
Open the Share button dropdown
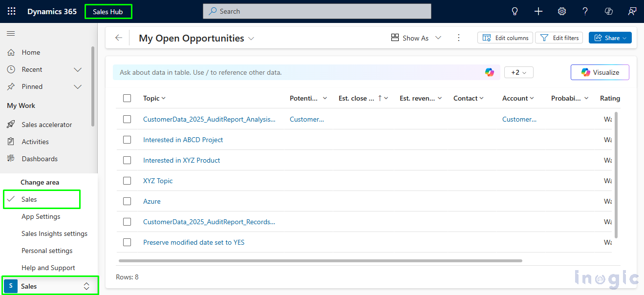[x=610, y=38]
